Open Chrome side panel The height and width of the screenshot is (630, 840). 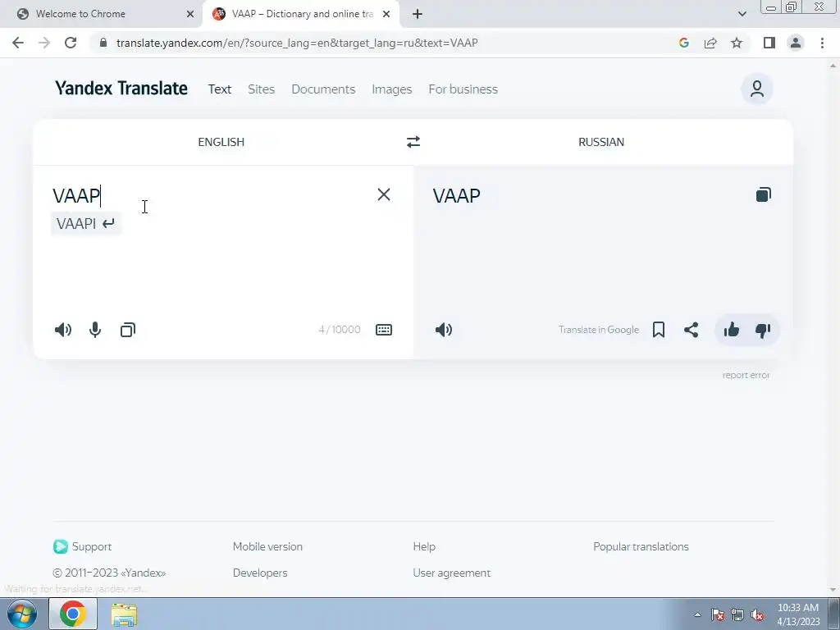pos(769,43)
